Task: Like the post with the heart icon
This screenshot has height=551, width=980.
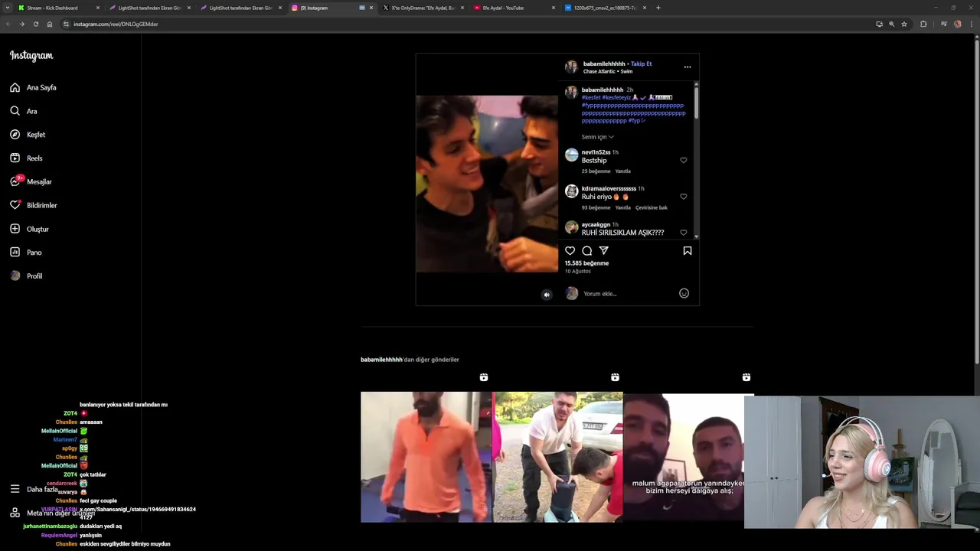Action: coord(570,251)
